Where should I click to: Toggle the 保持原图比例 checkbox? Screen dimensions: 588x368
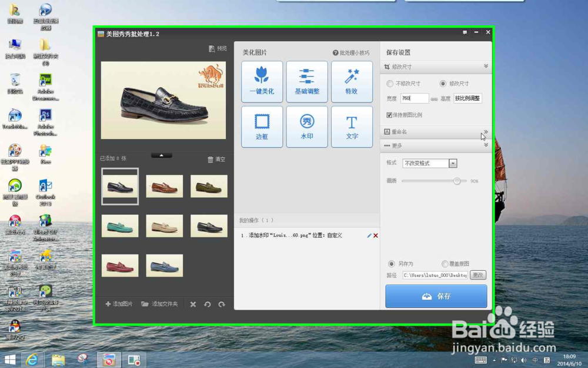click(x=389, y=115)
